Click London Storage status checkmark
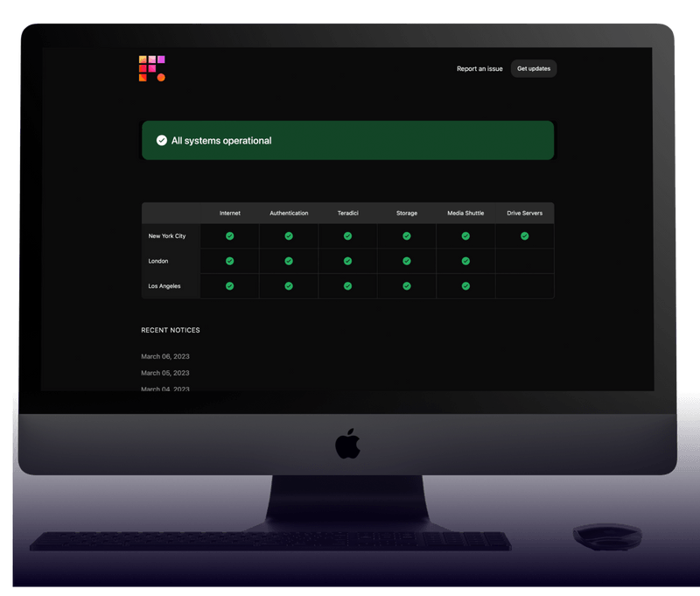700x596 pixels. pyautogui.click(x=407, y=261)
